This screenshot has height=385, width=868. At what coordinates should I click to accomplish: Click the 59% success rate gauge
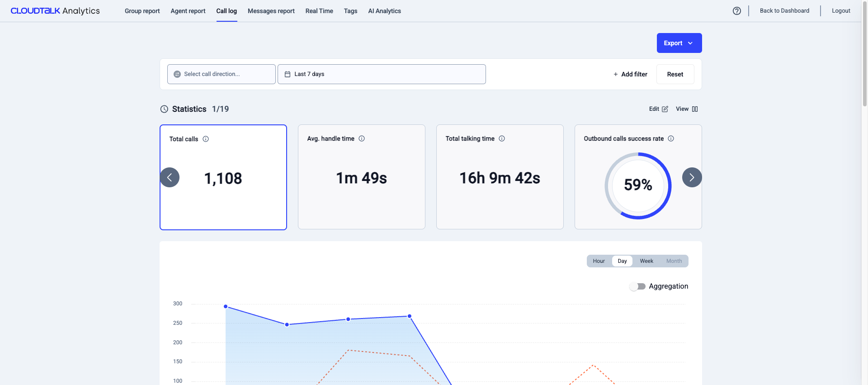click(638, 186)
